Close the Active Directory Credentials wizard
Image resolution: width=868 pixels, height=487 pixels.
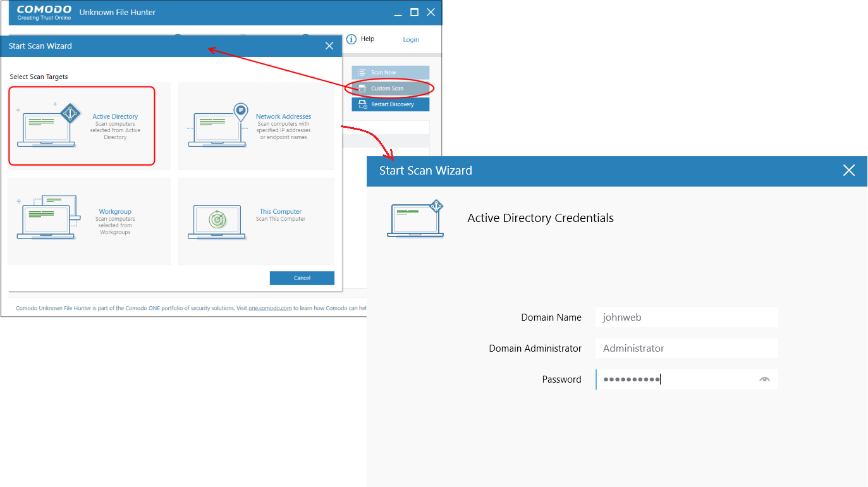coord(849,170)
